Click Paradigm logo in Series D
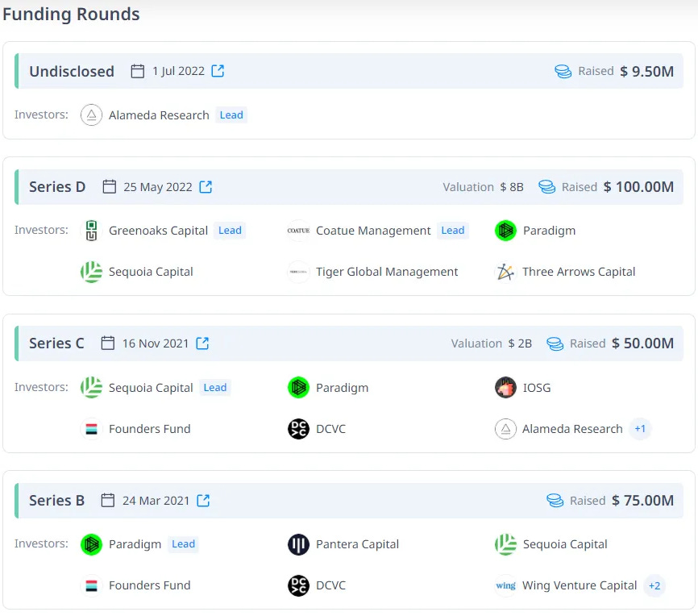 click(505, 231)
